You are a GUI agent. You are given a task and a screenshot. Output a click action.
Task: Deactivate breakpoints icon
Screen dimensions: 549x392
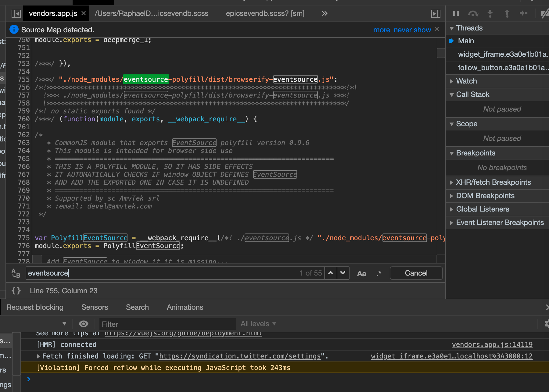pyautogui.click(x=545, y=13)
